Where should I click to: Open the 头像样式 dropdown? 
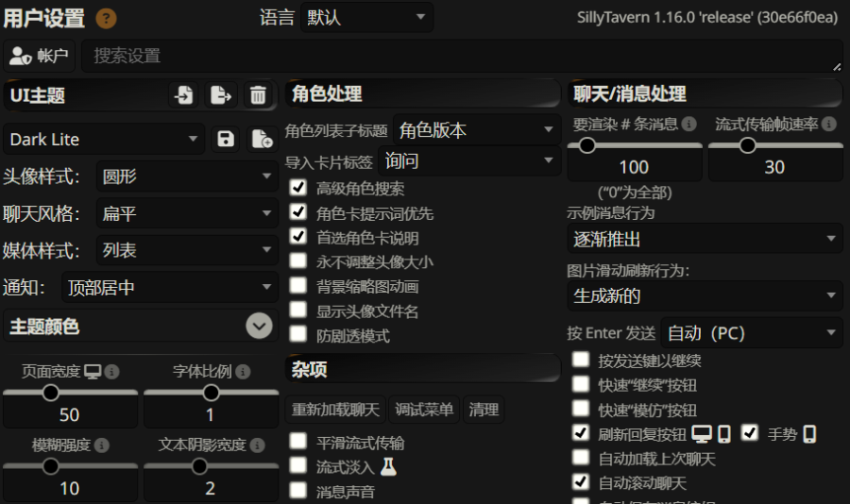(x=186, y=176)
